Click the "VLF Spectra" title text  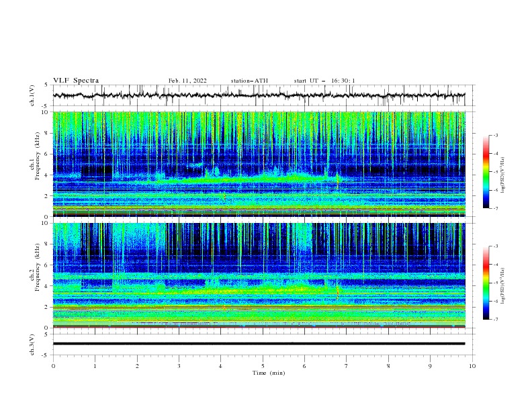(x=76, y=81)
